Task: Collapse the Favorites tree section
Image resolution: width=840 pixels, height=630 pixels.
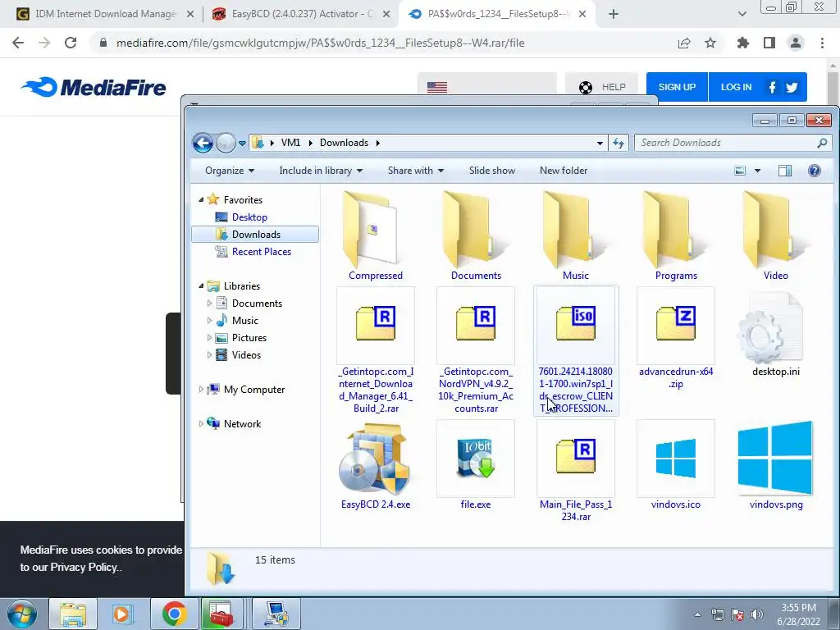Action: point(202,200)
